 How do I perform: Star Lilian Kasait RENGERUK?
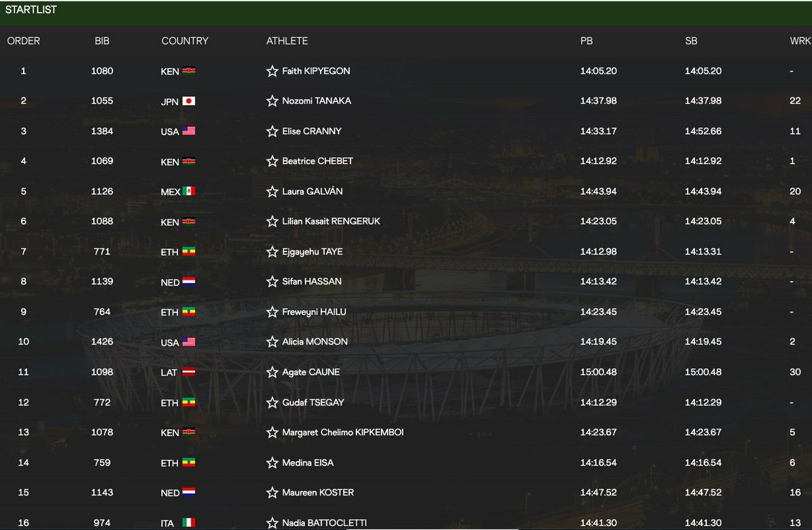[x=272, y=221]
